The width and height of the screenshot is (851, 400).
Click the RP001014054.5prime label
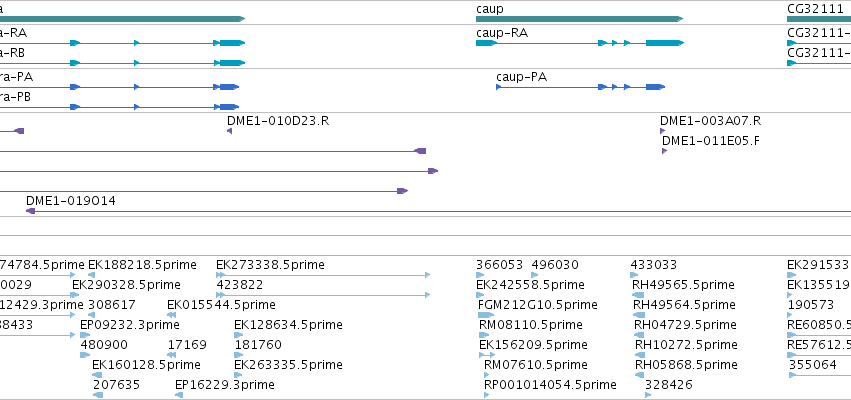click(x=550, y=385)
